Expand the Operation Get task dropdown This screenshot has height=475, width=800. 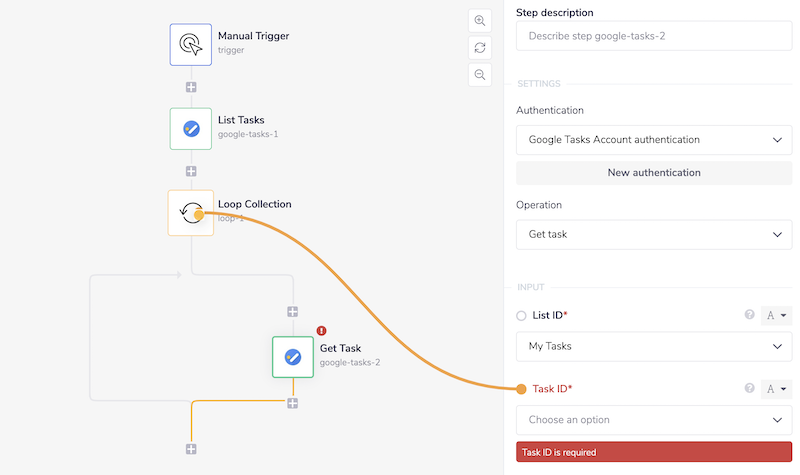click(654, 235)
